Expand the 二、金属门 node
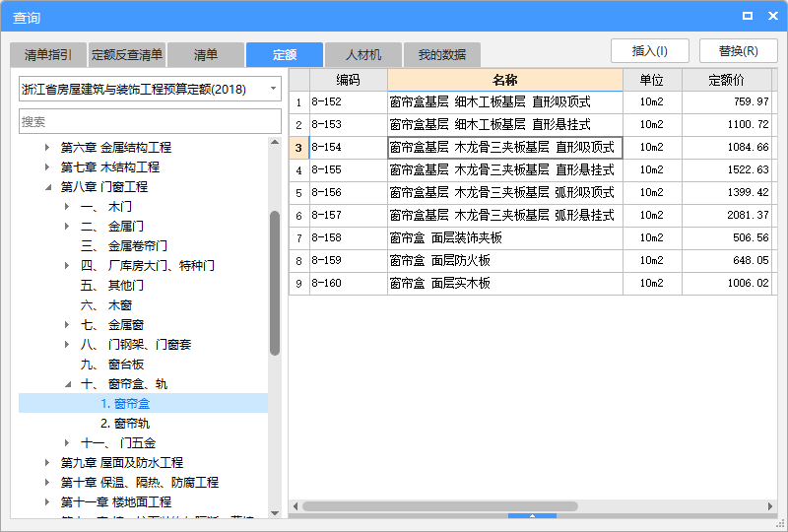This screenshot has height=532, width=788. [x=67, y=227]
